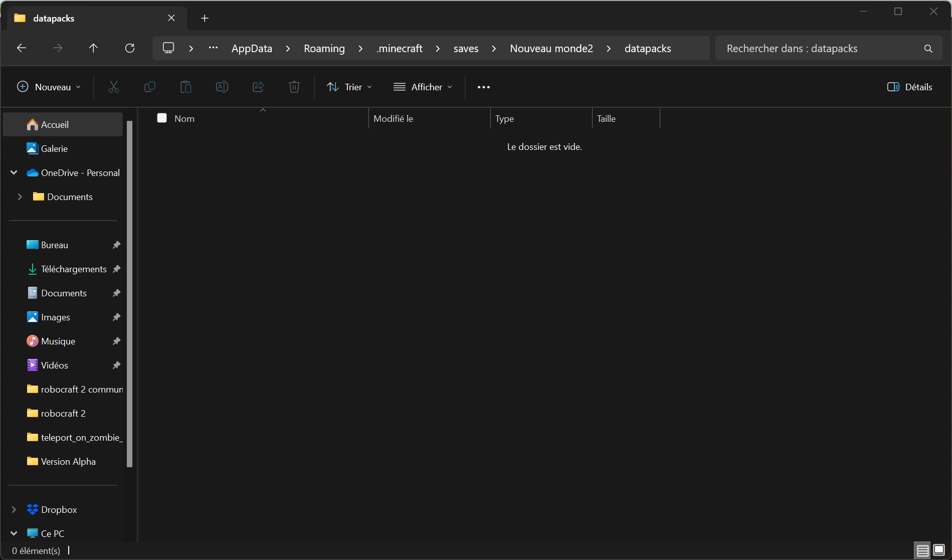
Task: Tick the select-all checkbox beside Nom
Action: (162, 118)
